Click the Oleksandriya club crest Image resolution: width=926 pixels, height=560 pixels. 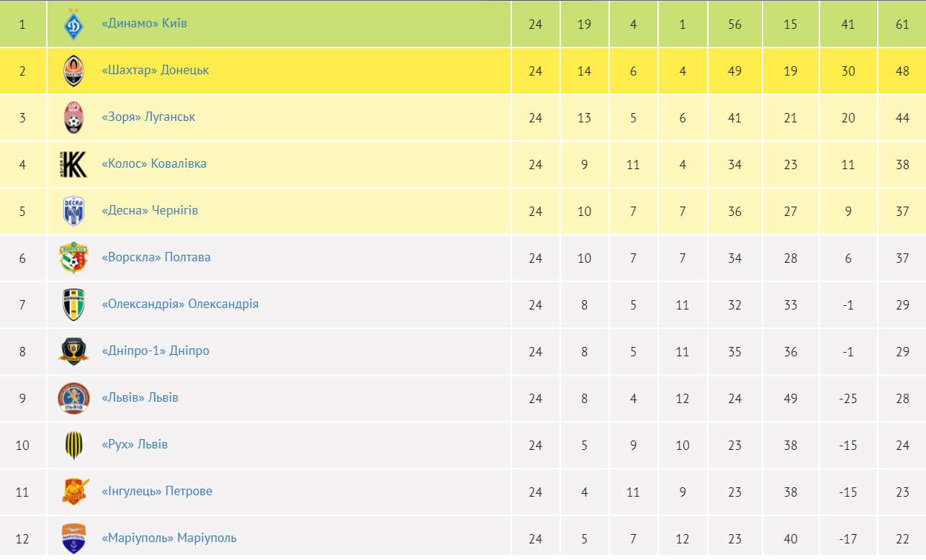coord(73,304)
